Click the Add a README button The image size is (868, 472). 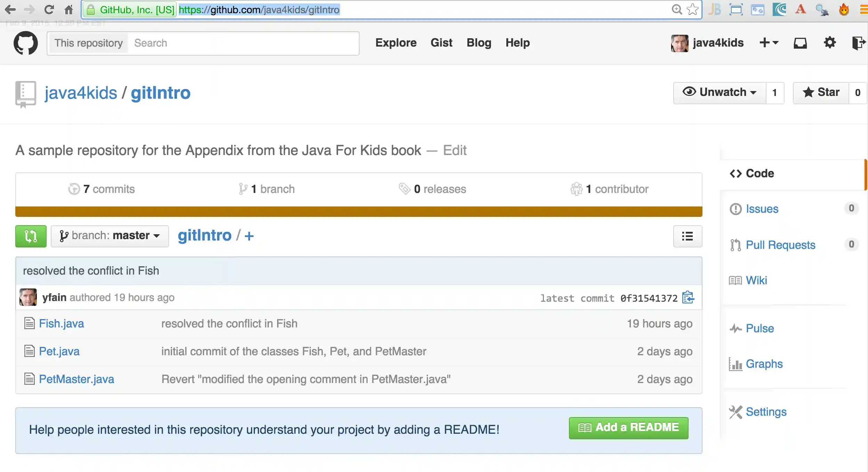627,428
